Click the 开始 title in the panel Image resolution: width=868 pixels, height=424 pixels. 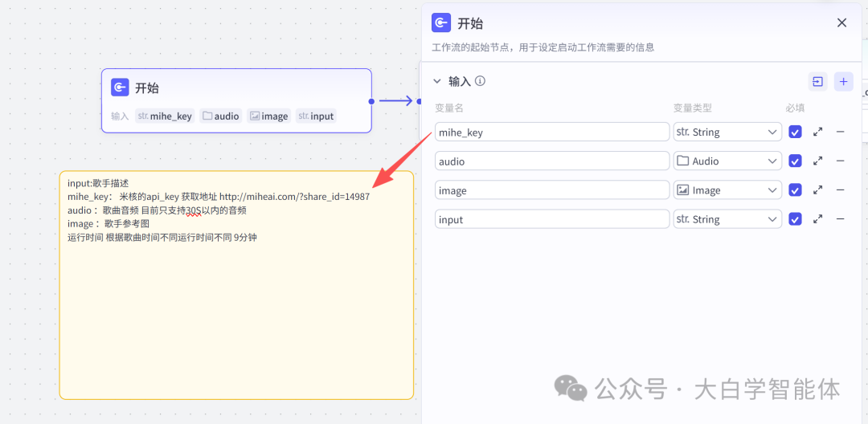click(x=470, y=23)
